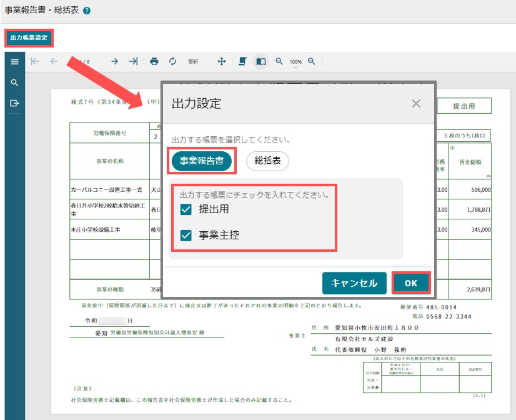Click the refresh icon in the toolbar
The width and height of the screenshot is (516, 420).
(x=172, y=61)
